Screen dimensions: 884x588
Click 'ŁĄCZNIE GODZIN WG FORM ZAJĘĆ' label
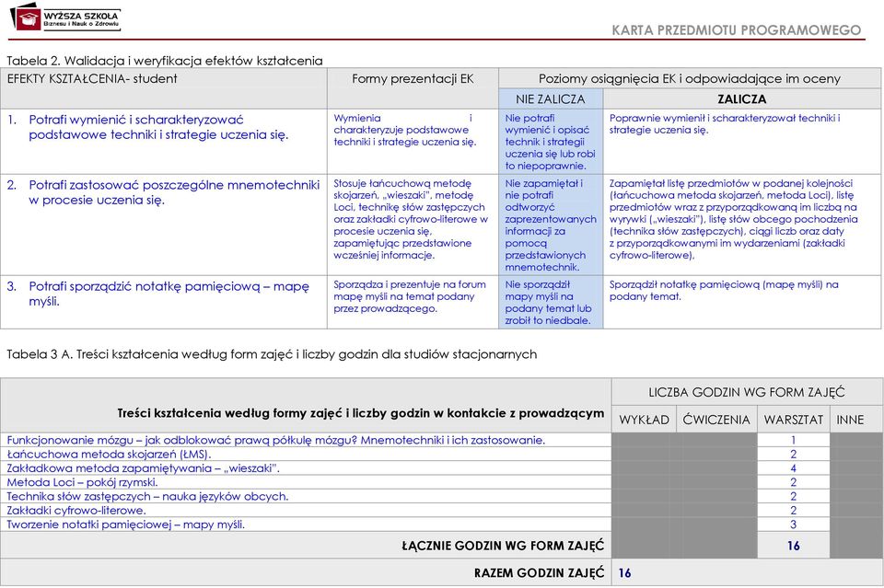[503, 546]
